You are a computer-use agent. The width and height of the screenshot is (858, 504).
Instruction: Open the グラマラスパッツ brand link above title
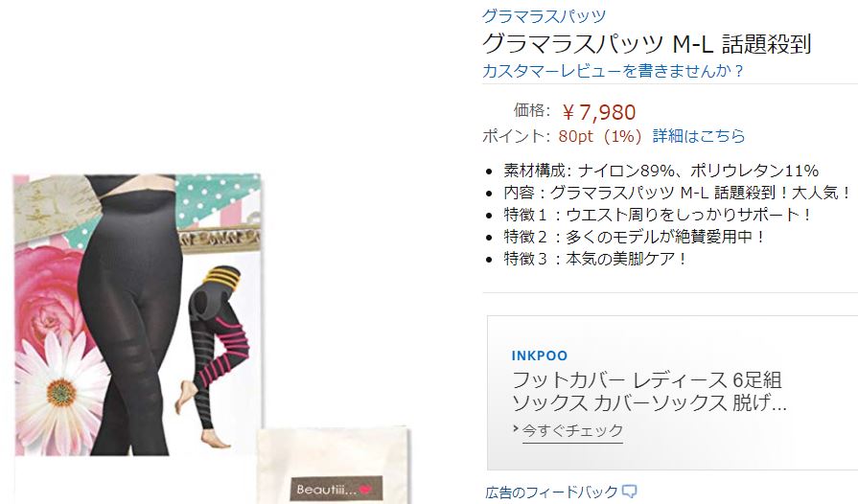tap(544, 16)
